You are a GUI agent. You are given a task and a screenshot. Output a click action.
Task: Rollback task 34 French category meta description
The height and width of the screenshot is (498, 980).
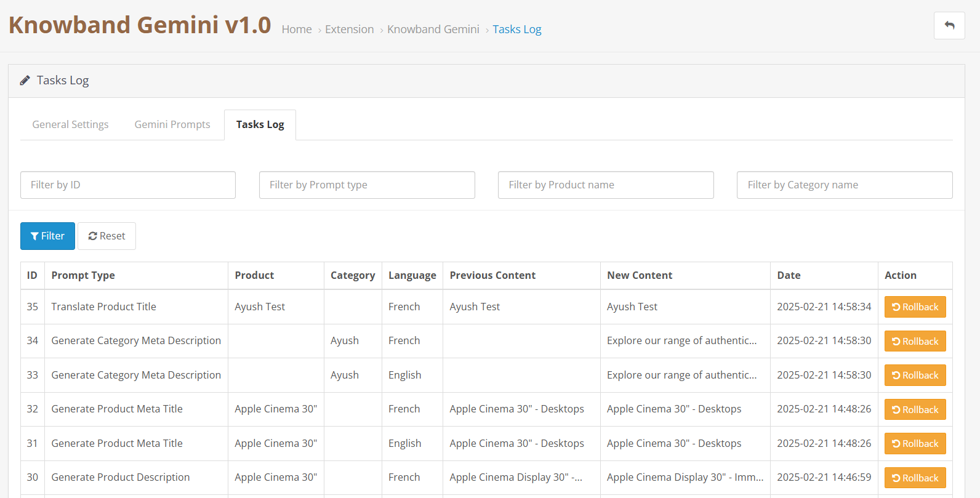(915, 341)
